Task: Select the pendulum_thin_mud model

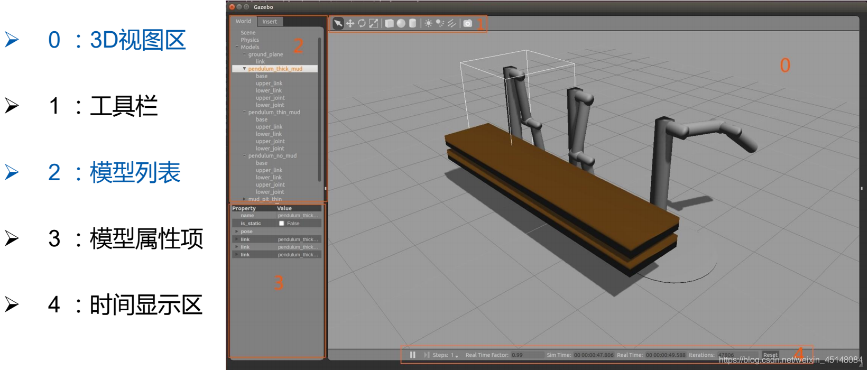Action: pyautogui.click(x=274, y=112)
